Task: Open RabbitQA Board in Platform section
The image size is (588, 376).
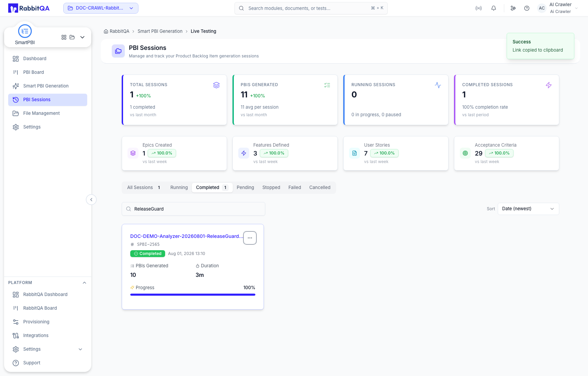Action: coord(48,308)
